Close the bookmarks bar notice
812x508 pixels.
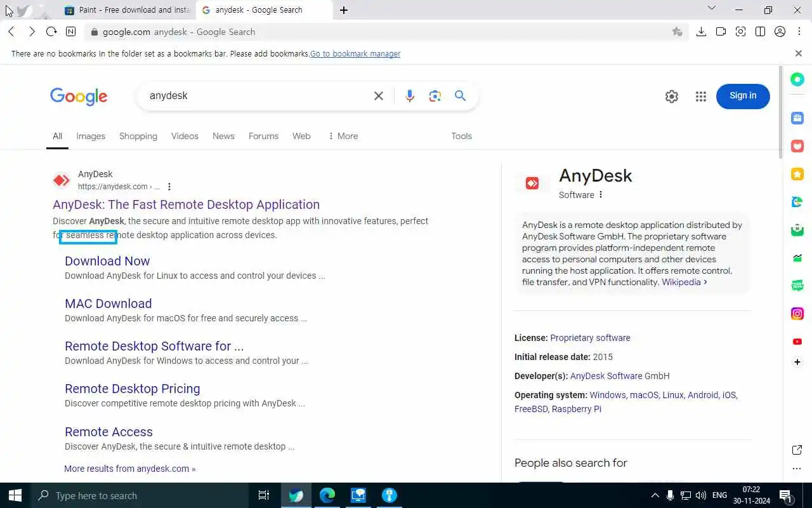(799, 54)
